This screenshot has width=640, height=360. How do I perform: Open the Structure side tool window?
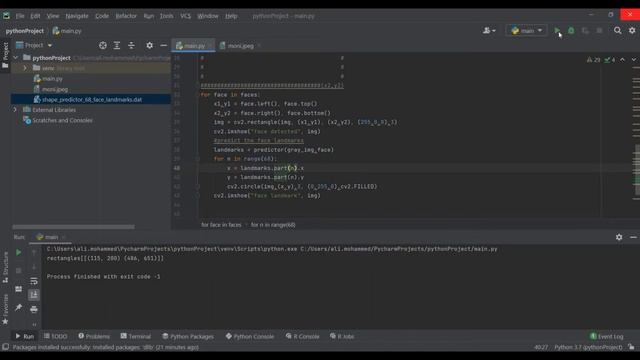pos(5,267)
